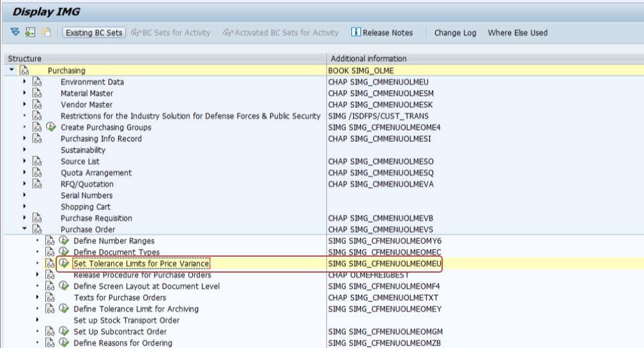This screenshot has width=644, height=348.
Task: Collapse the Purchasing node
Action: click(x=11, y=70)
